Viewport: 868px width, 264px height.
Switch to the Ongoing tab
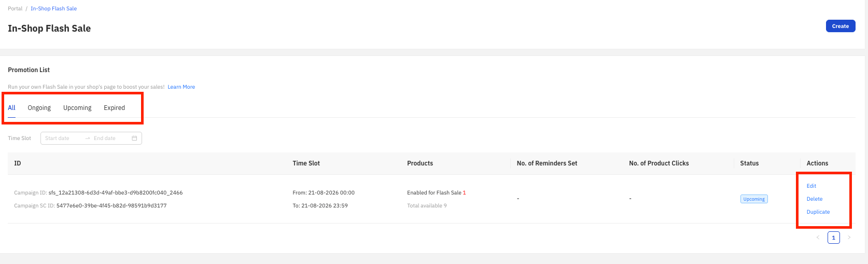point(39,108)
